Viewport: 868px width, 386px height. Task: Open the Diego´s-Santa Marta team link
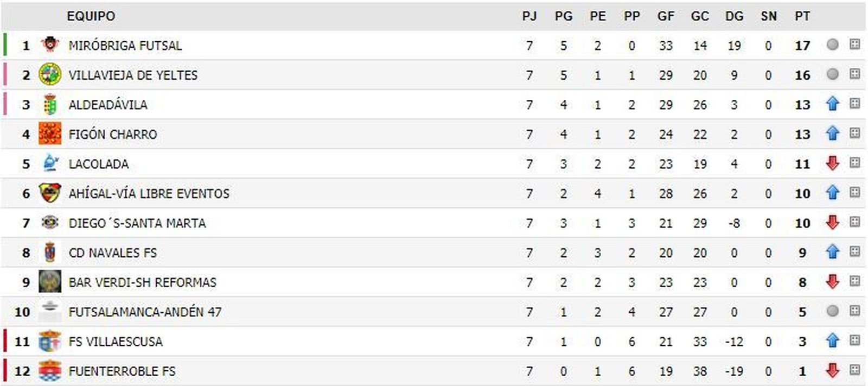137,223
